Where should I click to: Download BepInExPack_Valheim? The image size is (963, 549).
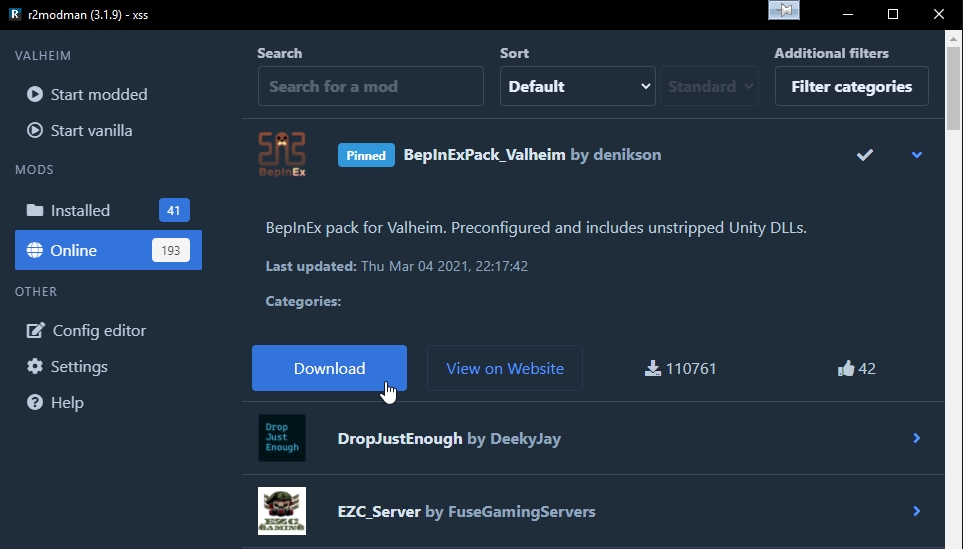[x=329, y=368]
